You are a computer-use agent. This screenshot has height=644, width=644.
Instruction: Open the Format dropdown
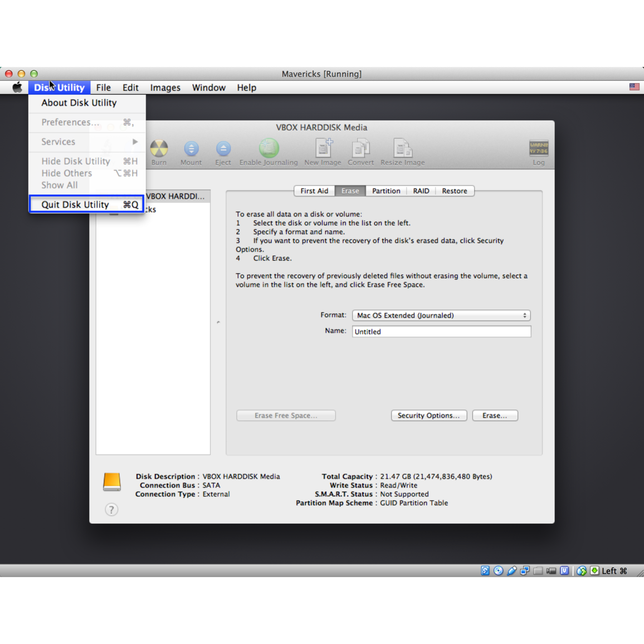pyautogui.click(x=441, y=315)
